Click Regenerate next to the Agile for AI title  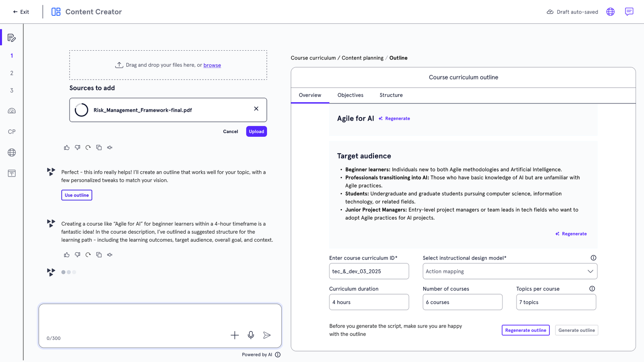coord(394,119)
